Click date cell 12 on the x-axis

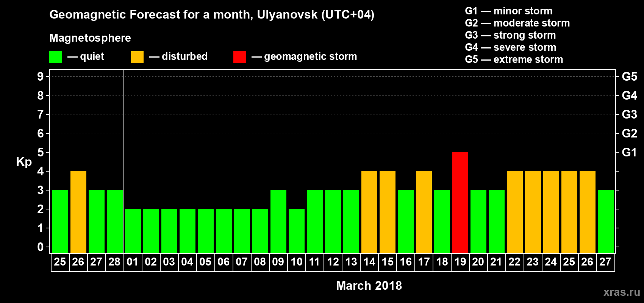coord(333,262)
